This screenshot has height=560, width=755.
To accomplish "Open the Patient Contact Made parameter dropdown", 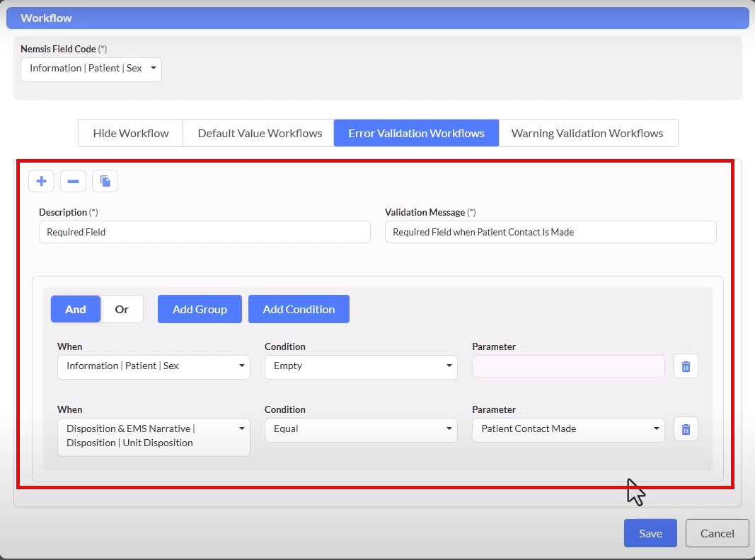I will point(568,429).
